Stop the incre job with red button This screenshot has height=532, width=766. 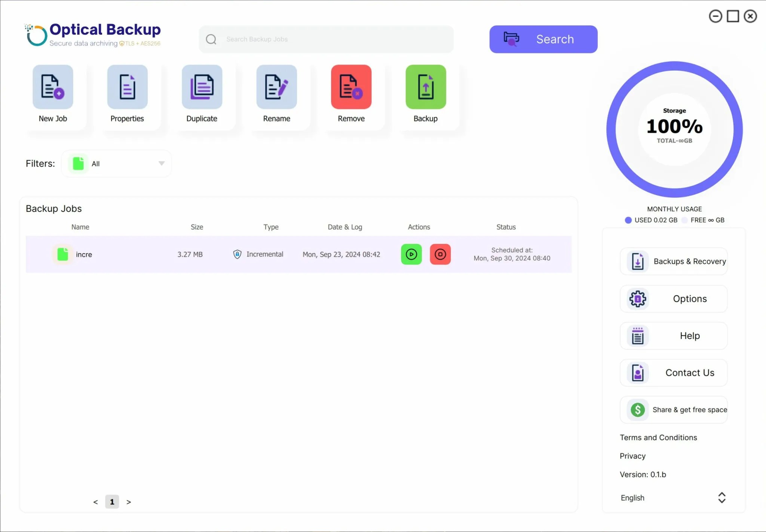point(440,254)
